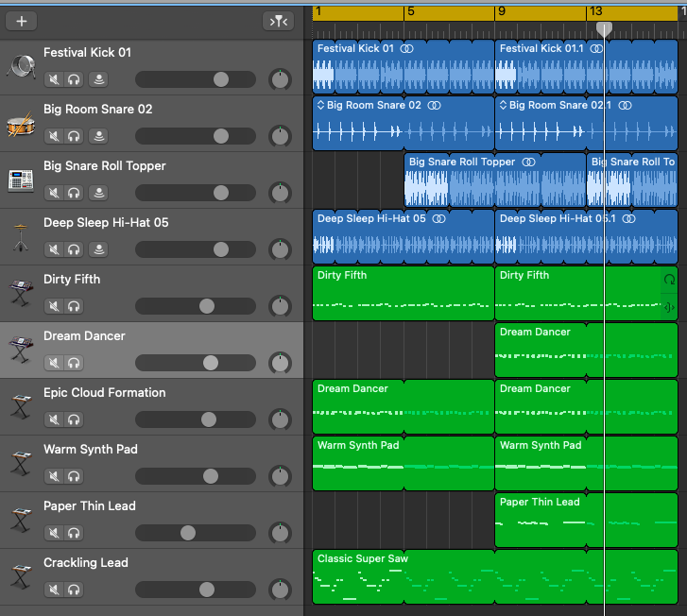
Task: Select the Dream Dancer synth icon
Action: [21, 350]
